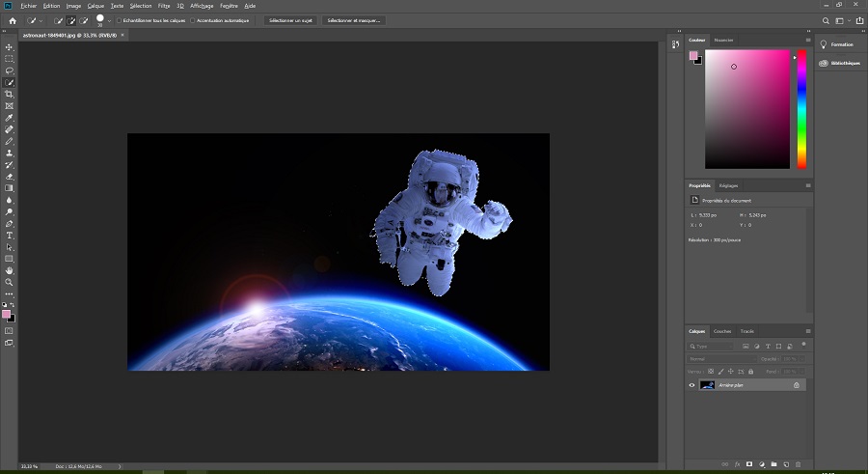Toggle smart object filter in Layers panel
Viewport: 868px width, 474px height.
(790, 346)
